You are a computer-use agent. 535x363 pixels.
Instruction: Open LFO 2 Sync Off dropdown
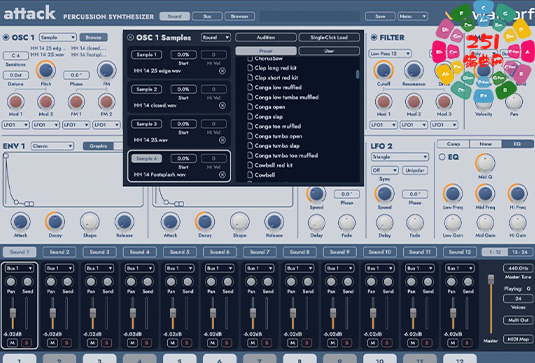(x=385, y=170)
